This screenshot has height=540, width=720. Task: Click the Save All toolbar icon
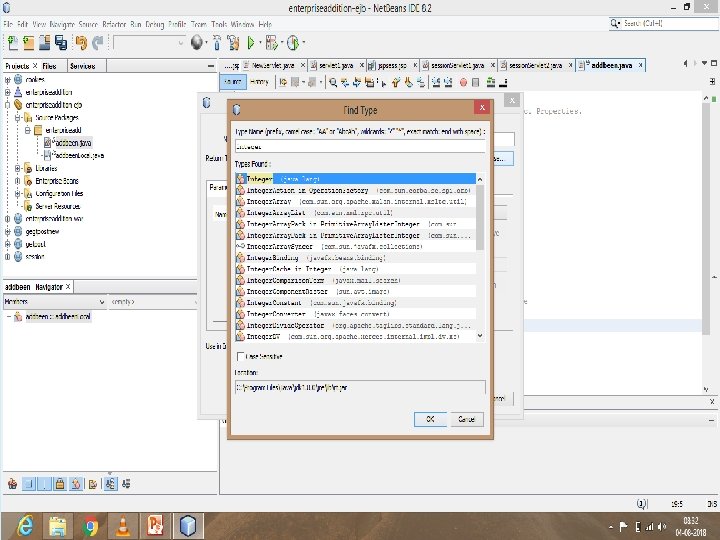(61, 43)
